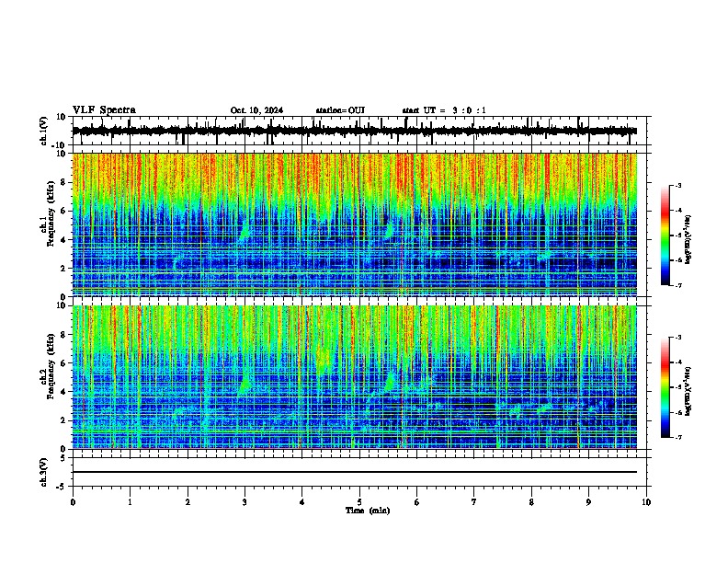728x563 pixels.
Task: Click the ch.1 'Frequency (kHz)' axis label
Action: point(51,213)
